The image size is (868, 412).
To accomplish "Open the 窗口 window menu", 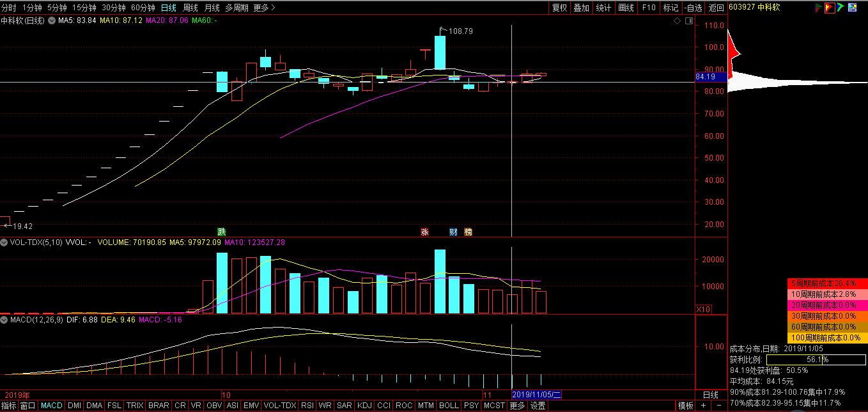I will [x=27, y=406].
